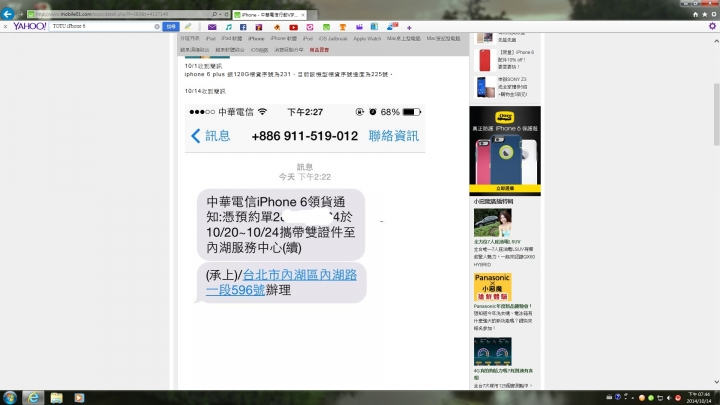Open the green square toolbar icon
Viewport: 720px width, 405px height.
326,27
